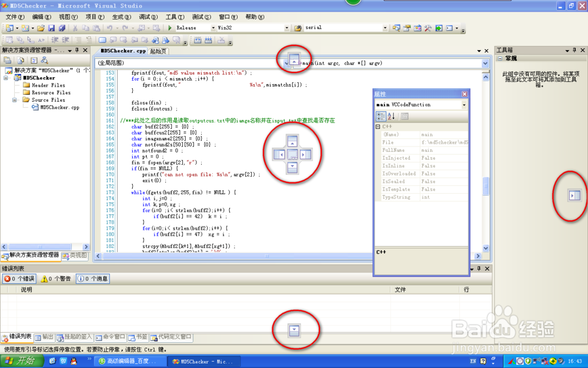This screenshot has height=368, width=588.
Task: Open Solution Explorer via toolbar icon
Action: (396, 28)
